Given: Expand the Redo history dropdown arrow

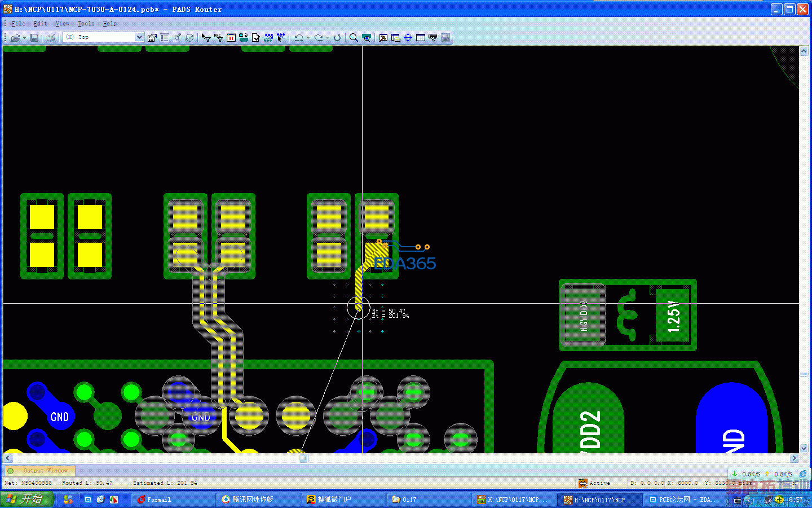Looking at the screenshot, I should (x=328, y=38).
